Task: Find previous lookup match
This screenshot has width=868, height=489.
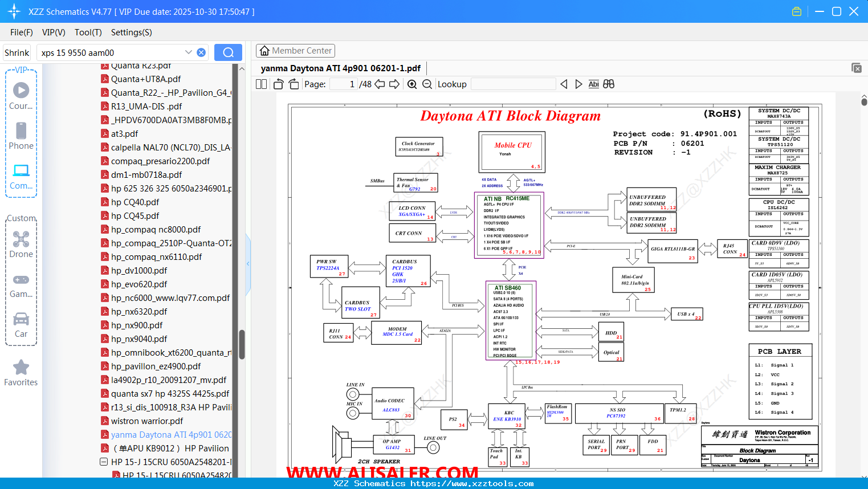Action: (564, 84)
